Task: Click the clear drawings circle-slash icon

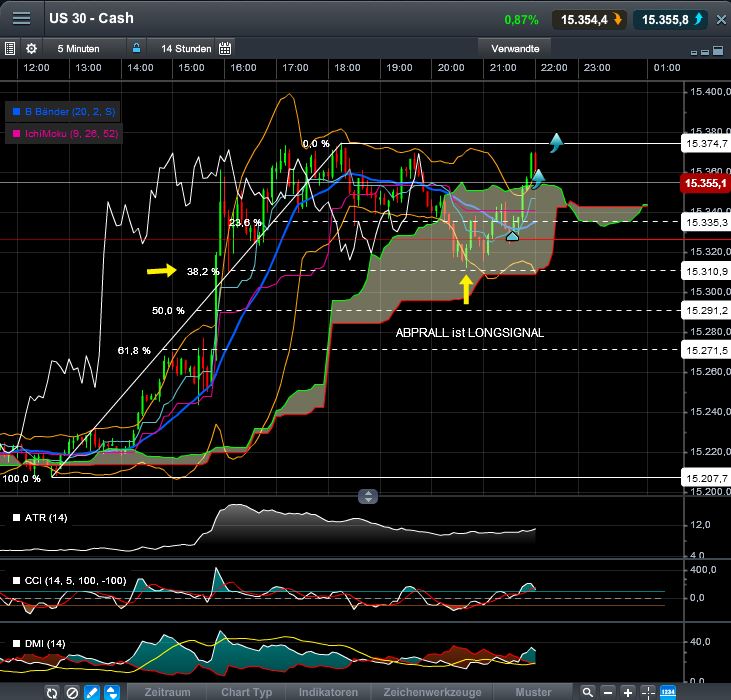Action: pyautogui.click(x=72, y=693)
